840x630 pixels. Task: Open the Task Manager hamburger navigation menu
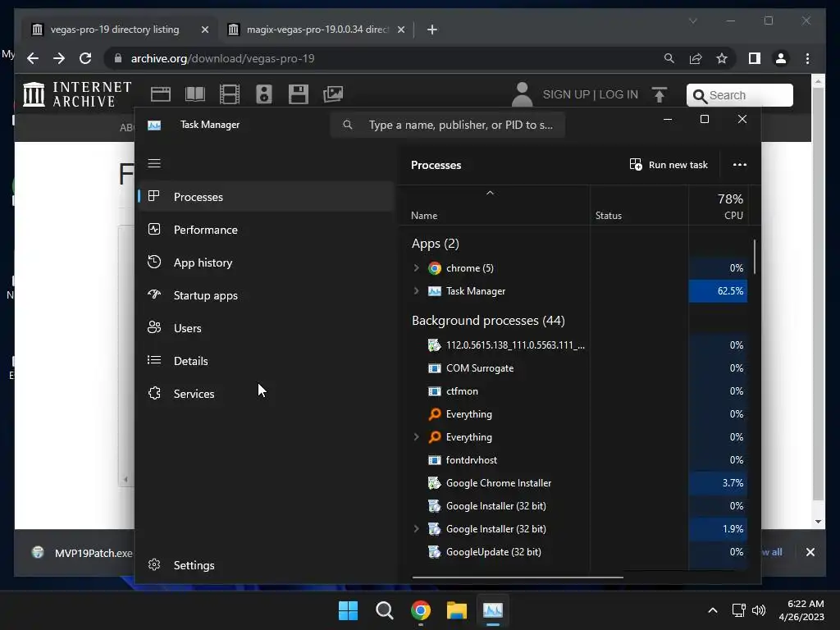coord(154,163)
